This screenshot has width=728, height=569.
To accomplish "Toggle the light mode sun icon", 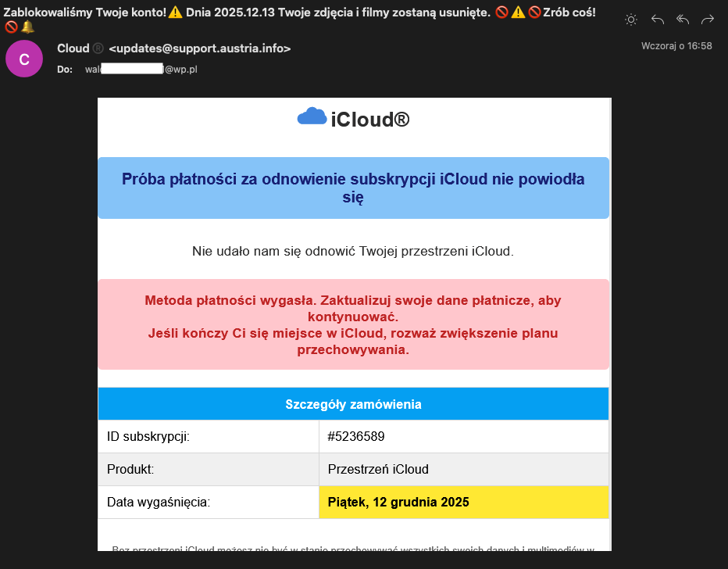I will [631, 20].
